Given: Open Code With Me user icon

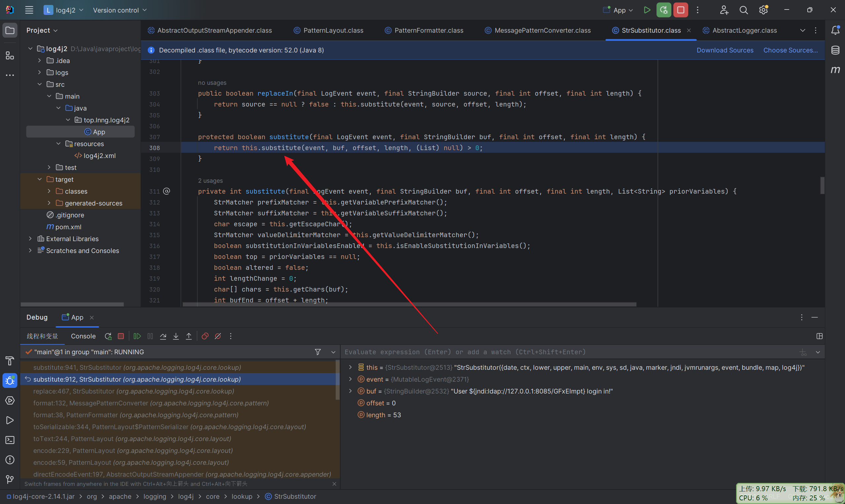Looking at the screenshot, I should pyautogui.click(x=724, y=10).
